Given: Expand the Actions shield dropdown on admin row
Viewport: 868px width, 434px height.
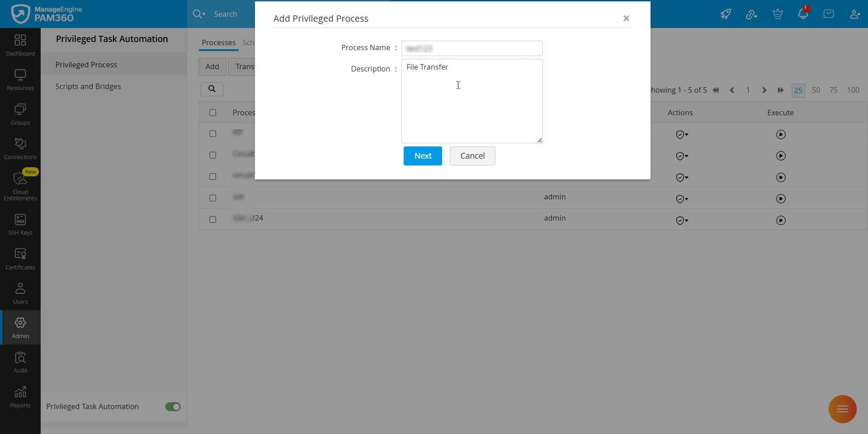Looking at the screenshot, I should pos(682,199).
